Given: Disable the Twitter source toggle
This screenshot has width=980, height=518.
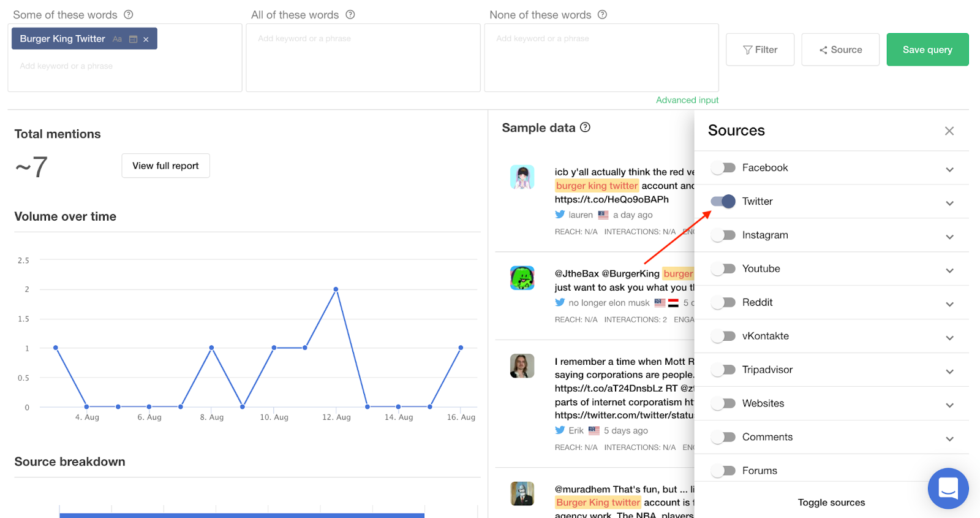Looking at the screenshot, I should tap(723, 201).
